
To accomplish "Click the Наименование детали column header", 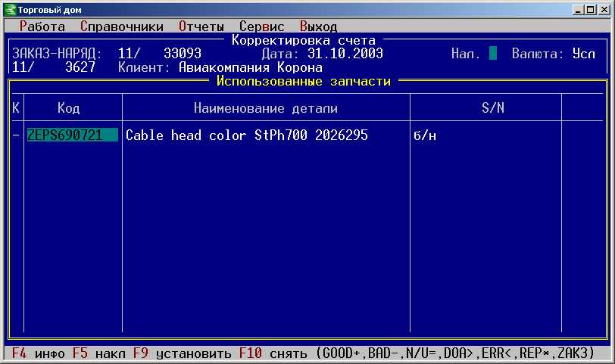I will 266,107.
